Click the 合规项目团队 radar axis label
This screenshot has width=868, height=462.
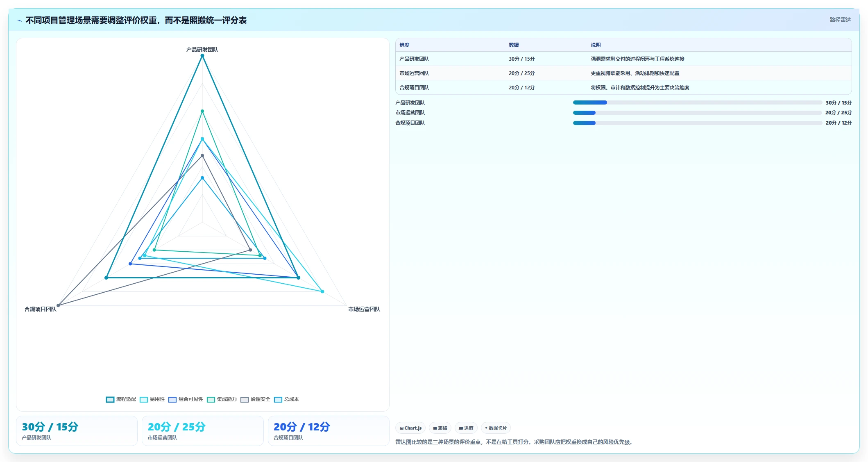coord(41,309)
